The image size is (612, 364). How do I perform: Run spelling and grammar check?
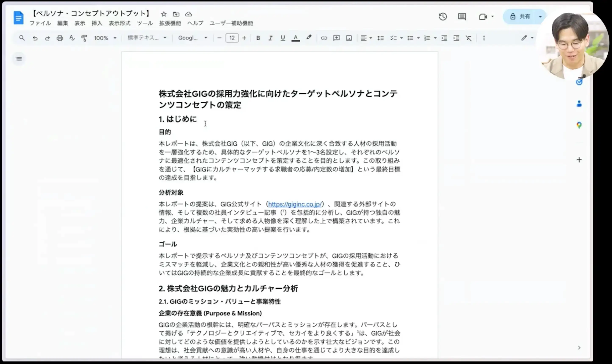pos(72,38)
